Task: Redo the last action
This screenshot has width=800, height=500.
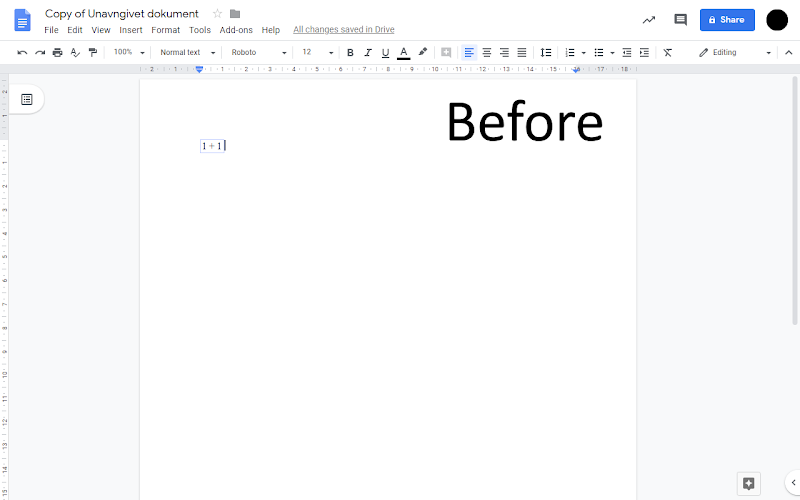Action: coord(40,53)
